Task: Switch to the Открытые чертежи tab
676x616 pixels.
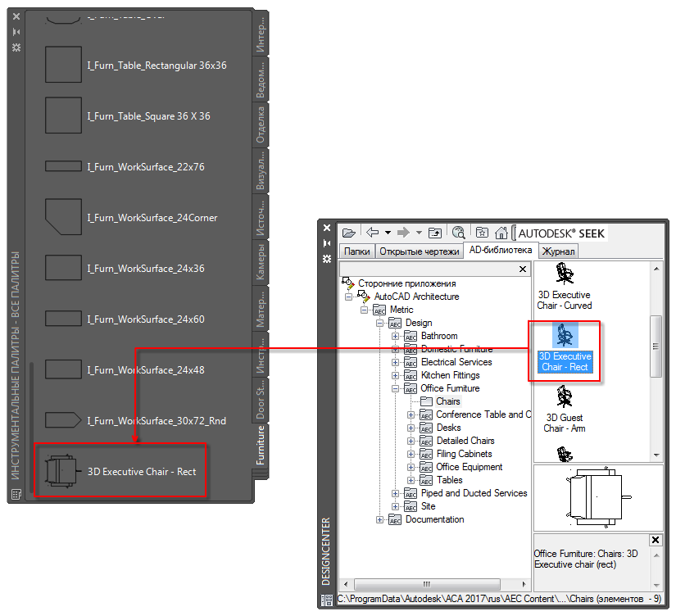Action: 419,251
